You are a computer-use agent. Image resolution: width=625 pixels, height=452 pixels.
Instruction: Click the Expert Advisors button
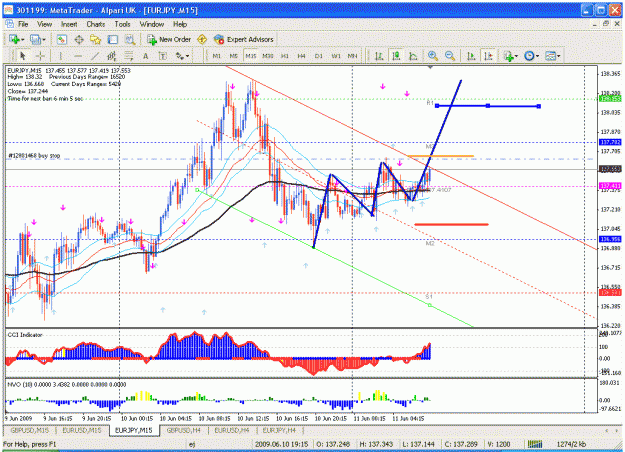[x=244, y=39]
